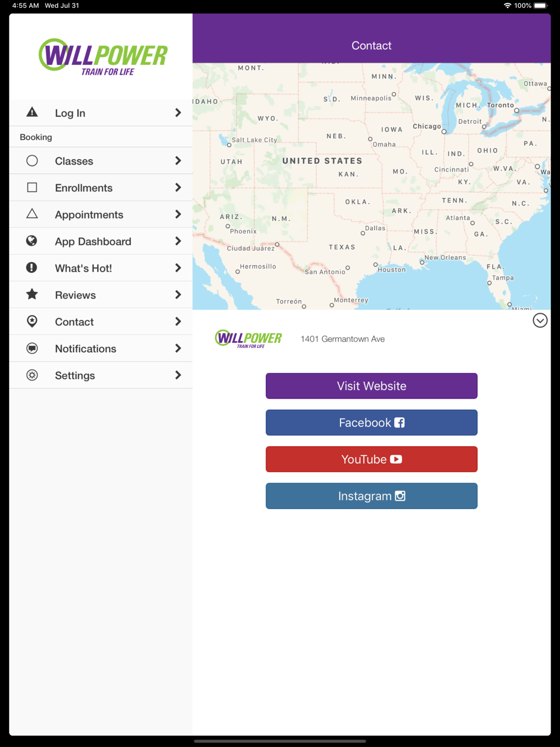The height and width of the screenshot is (747, 560).
Task: Tap Toronto on the map
Action: click(x=501, y=105)
